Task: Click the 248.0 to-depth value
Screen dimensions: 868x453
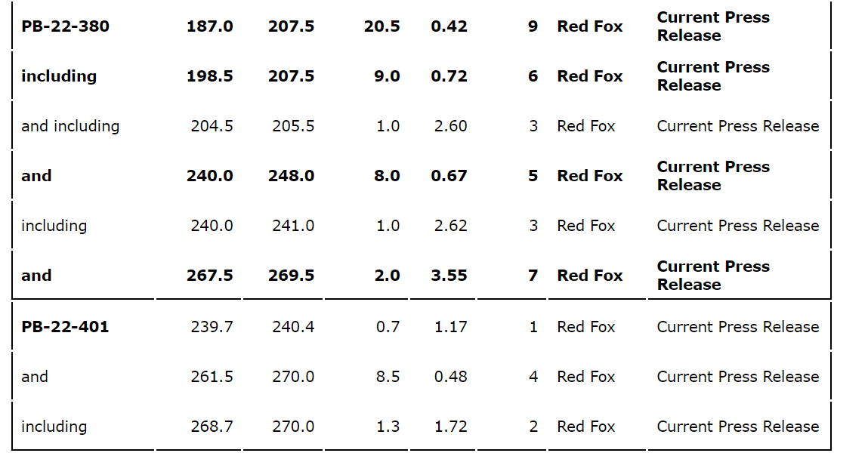Action: (x=292, y=176)
